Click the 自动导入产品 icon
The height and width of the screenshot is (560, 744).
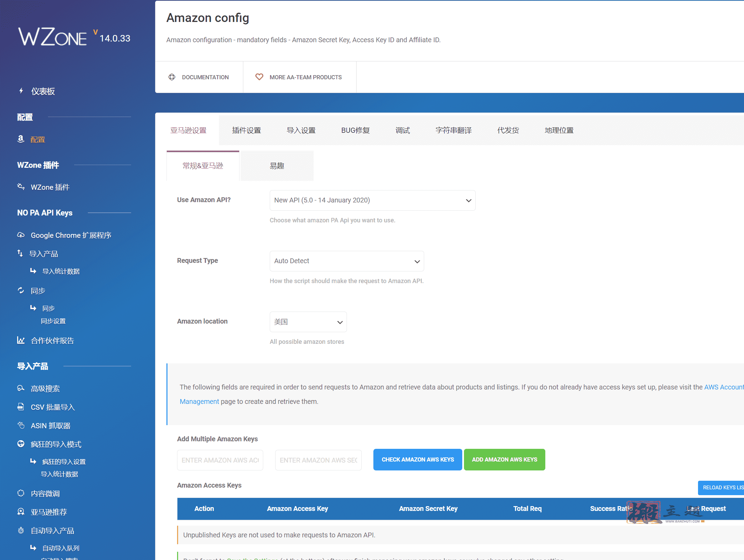point(21,530)
